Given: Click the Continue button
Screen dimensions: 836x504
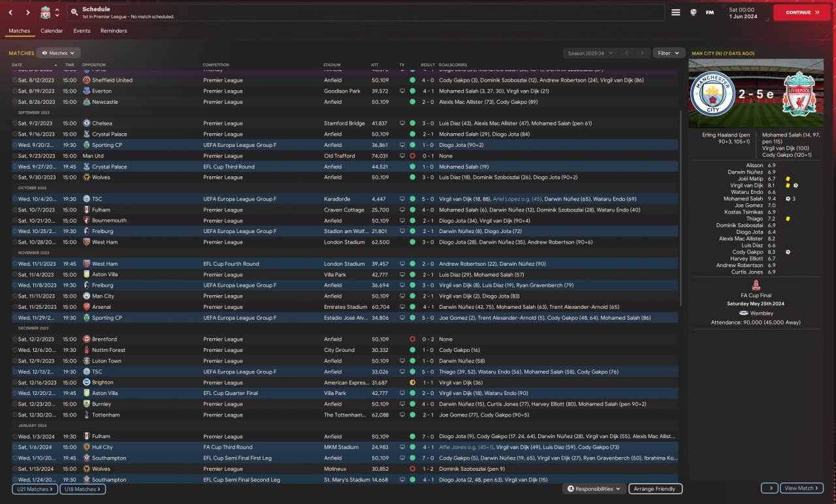Looking at the screenshot, I should click(x=802, y=12).
